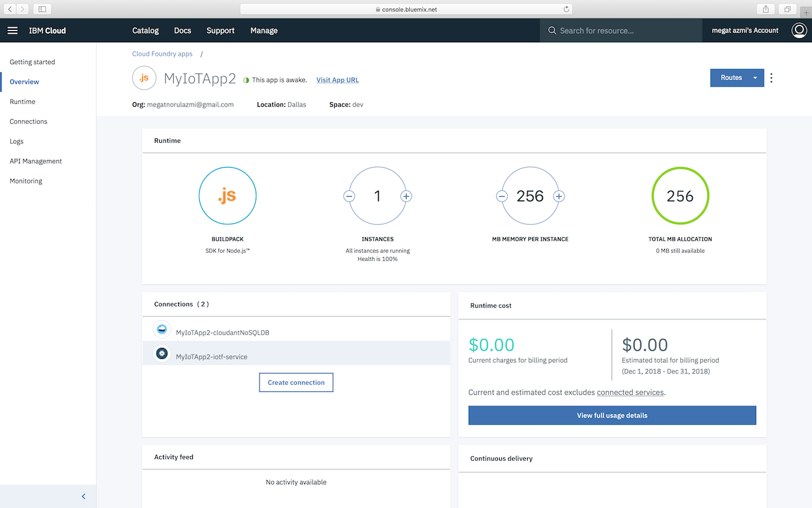Open Connections in the sidebar
The width and height of the screenshot is (812, 508).
pyautogui.click(x=29, y=121)
